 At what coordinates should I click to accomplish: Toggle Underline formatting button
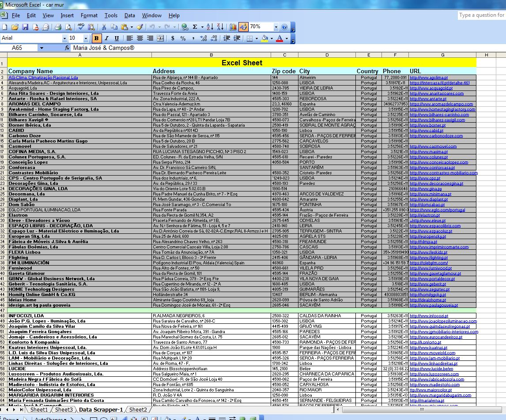117,38
